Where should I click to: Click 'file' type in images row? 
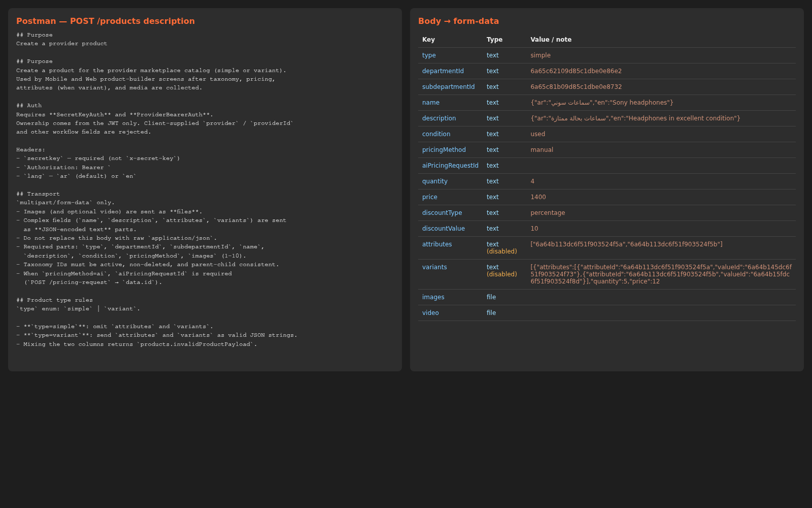pyautogui.click(x=491, y=297)
